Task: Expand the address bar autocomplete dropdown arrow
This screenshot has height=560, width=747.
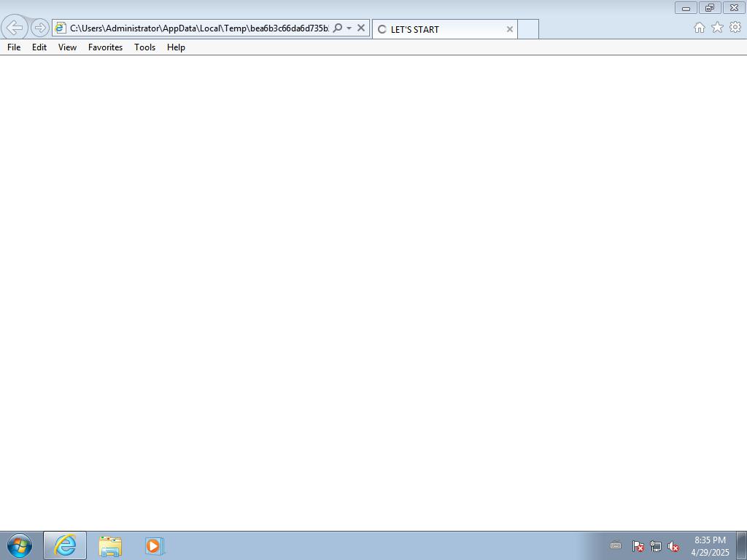Action: (349, 28)
